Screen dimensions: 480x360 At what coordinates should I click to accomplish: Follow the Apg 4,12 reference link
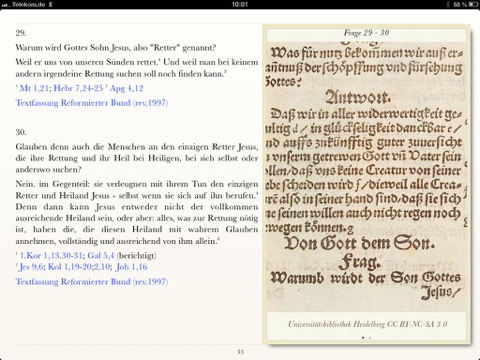[x=126, y=88]
